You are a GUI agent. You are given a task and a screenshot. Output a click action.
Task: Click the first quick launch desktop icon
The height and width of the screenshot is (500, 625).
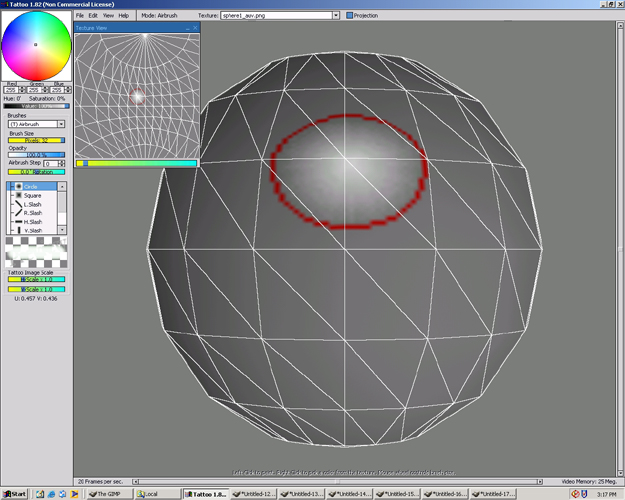[40, 494]
